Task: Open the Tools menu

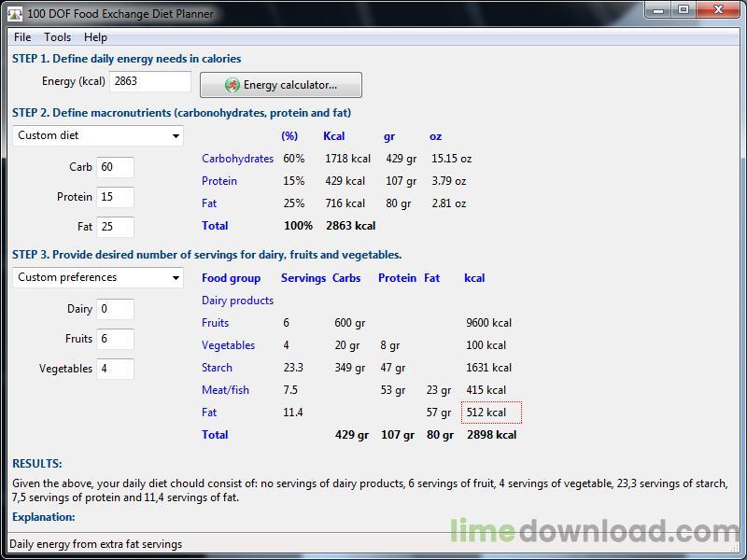Action: (57, 37)
